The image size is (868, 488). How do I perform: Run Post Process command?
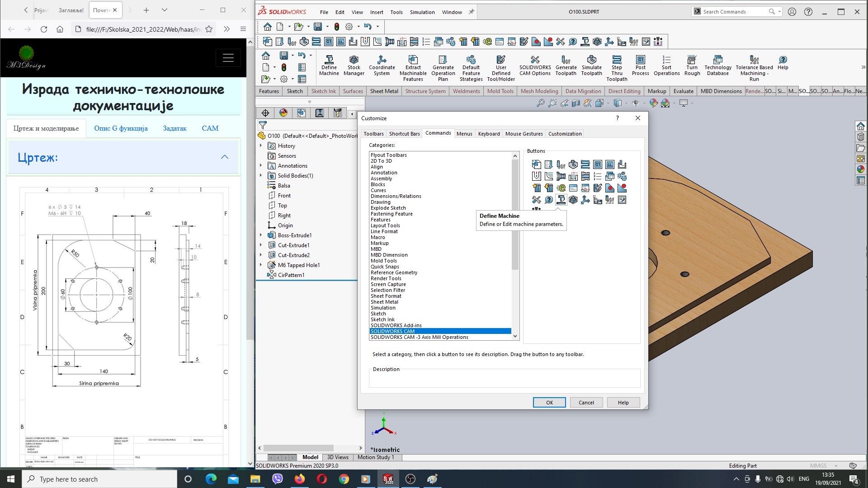coord(641,66)
